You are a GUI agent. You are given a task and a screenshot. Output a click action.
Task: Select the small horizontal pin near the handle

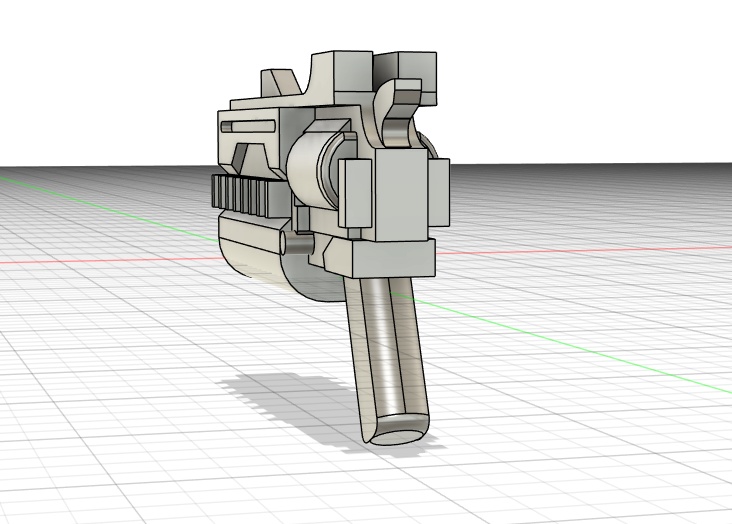pyautogui.click(x=297, y=243)
